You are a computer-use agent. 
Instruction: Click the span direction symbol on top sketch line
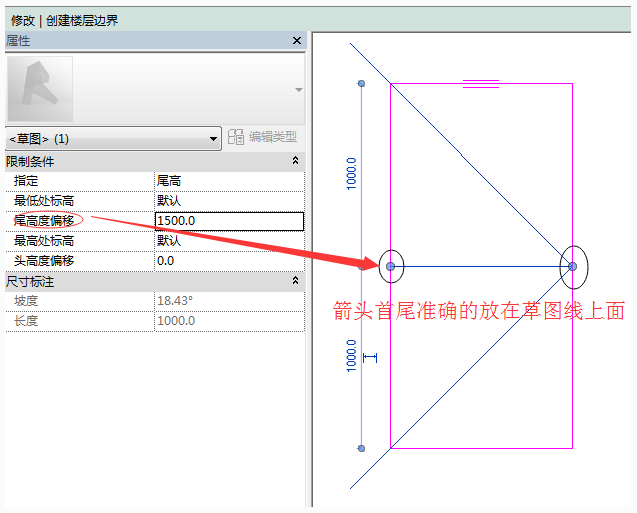click(481, 84)
